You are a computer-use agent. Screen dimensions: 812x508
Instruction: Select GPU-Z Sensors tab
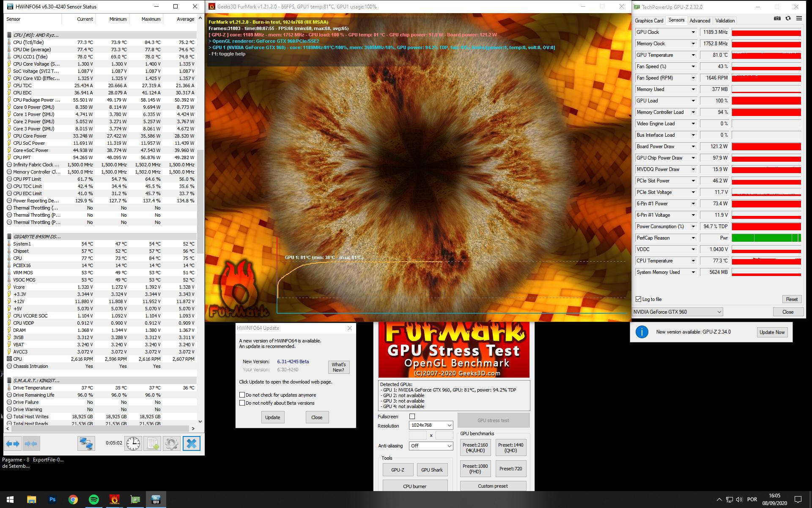pyautogui.click(x=676, y=20)
